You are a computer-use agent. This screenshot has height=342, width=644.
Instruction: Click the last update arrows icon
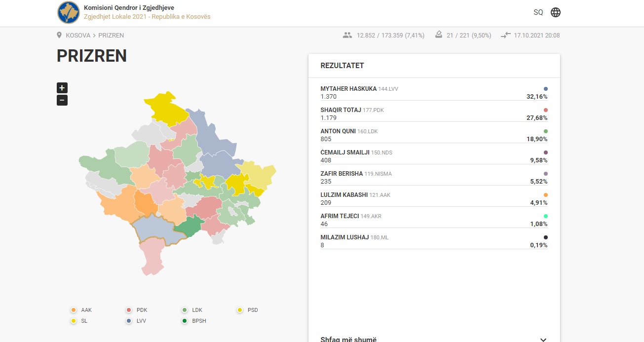[505, 36]
